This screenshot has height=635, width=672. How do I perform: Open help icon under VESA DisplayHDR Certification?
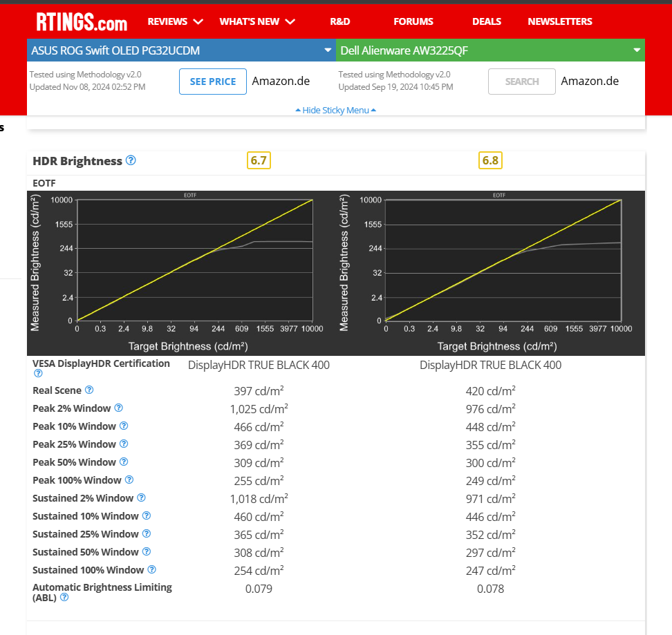click(x=38, y=373)
